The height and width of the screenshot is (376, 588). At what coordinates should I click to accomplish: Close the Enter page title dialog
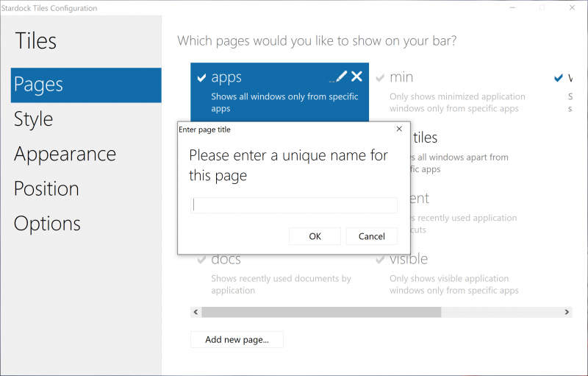399,129
